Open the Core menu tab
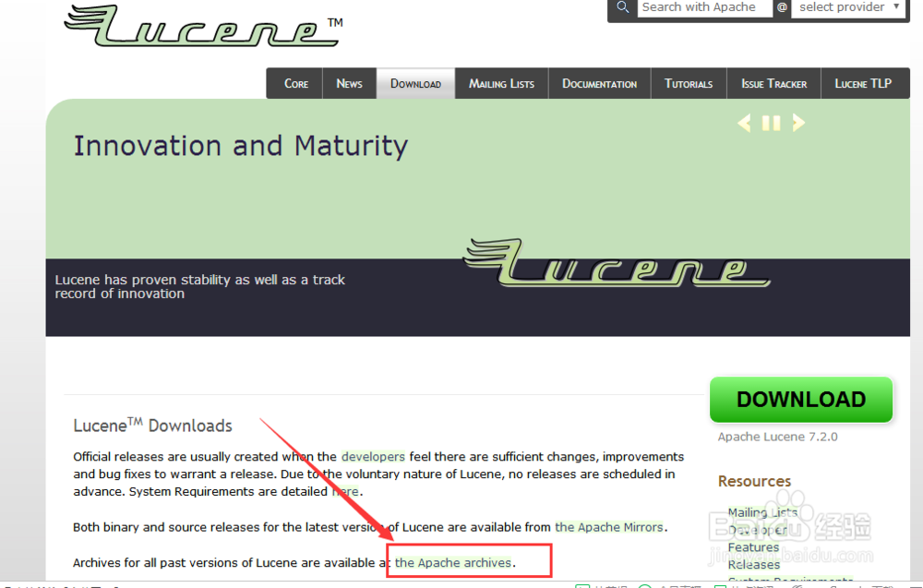This screenshot has height=588, width=923. 295,84
